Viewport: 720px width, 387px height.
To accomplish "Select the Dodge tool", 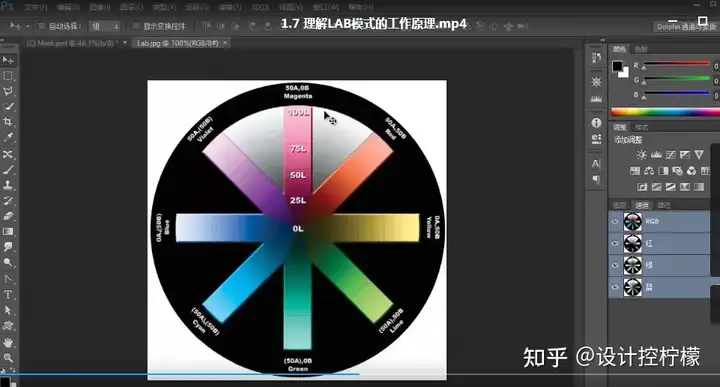I will pos(8,262).
